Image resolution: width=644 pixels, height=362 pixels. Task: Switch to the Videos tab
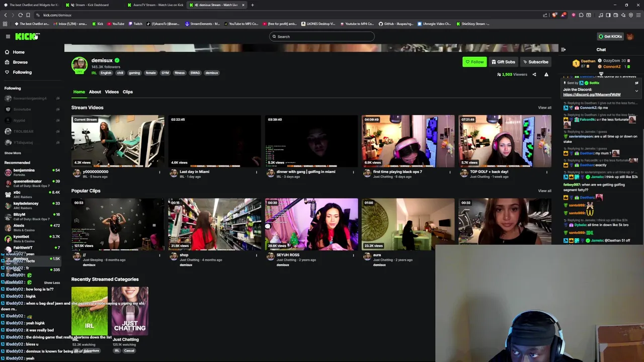coord(112,92)
